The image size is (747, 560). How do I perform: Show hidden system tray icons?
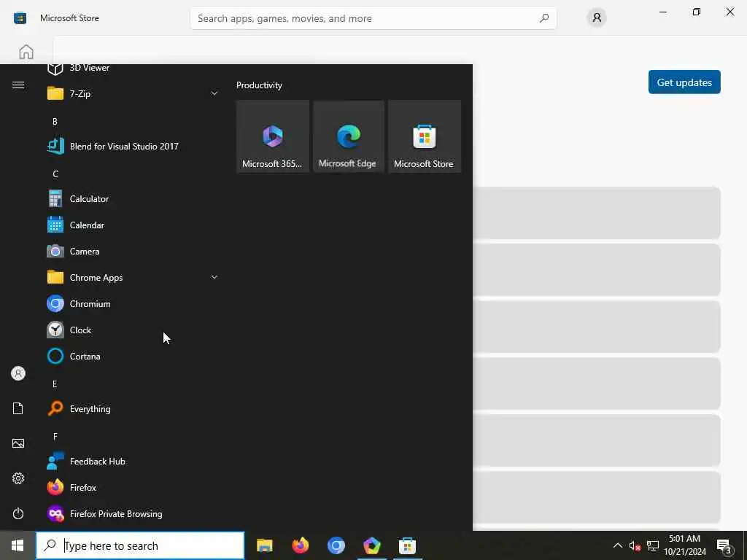coord(617,545)
